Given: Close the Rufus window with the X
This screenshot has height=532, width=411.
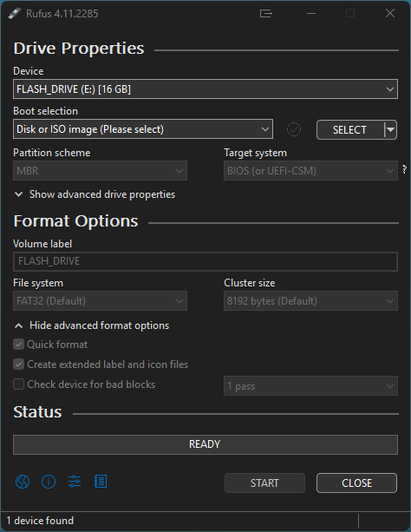Looking at the screenshot, I should (390, 13).
